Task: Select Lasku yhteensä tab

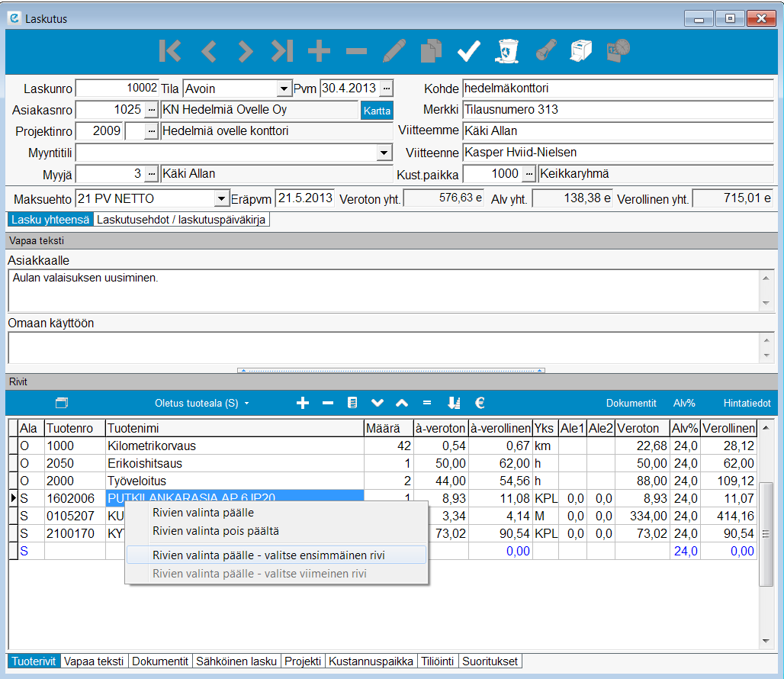Action: pos(50,220)
